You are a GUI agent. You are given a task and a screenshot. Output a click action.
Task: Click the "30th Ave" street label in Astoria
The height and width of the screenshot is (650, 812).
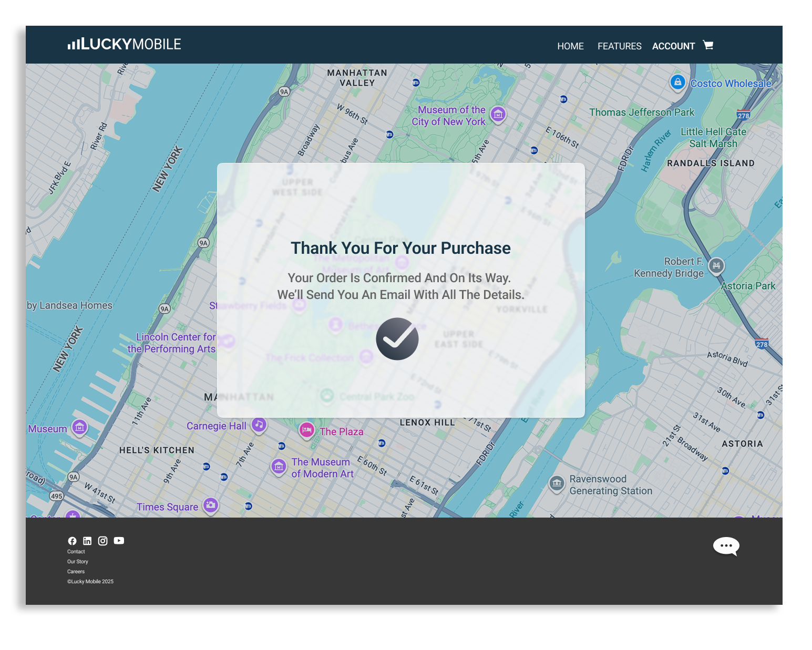click(732, 398)
